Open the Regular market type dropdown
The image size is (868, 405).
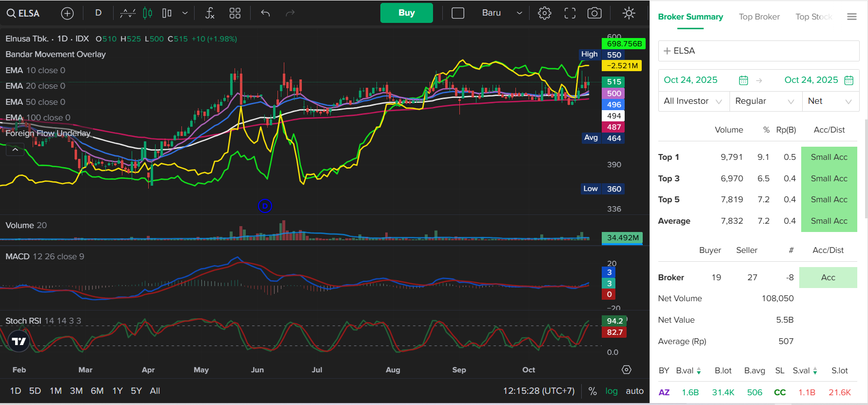765,101
